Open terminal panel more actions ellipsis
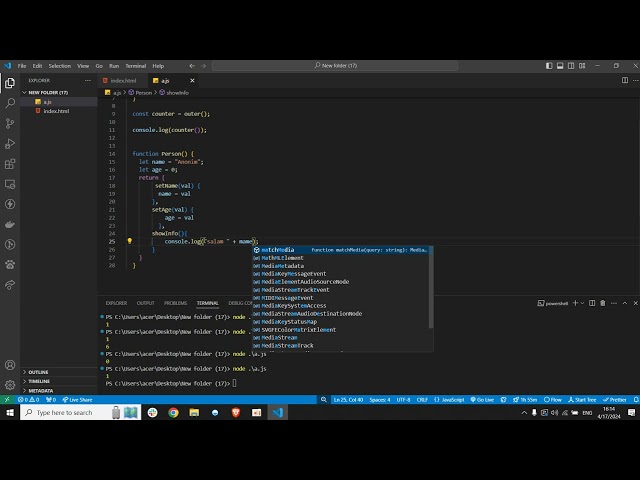640x480 pixels. click(614, 303)
